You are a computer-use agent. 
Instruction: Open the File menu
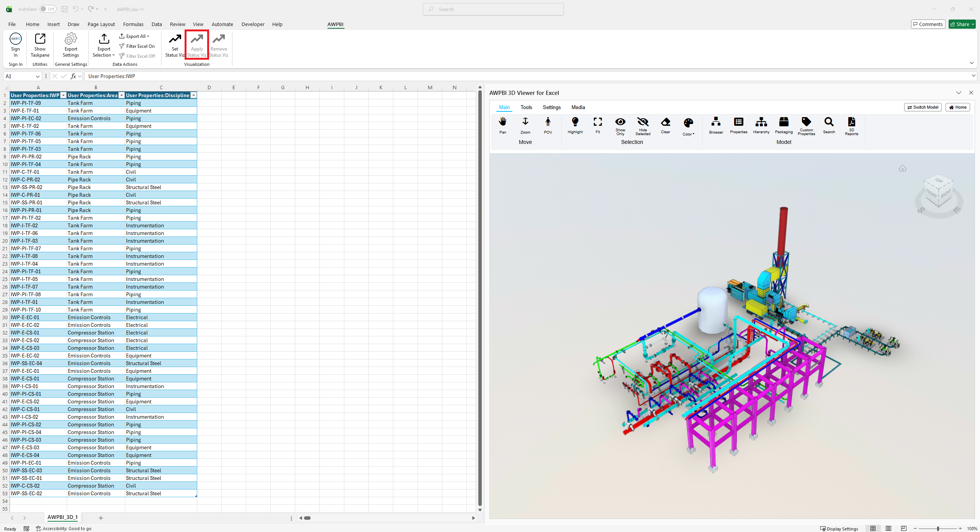point(12,24)
